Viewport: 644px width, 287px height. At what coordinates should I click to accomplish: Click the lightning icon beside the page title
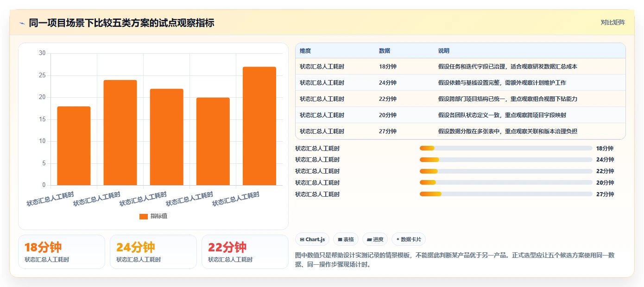22,23
